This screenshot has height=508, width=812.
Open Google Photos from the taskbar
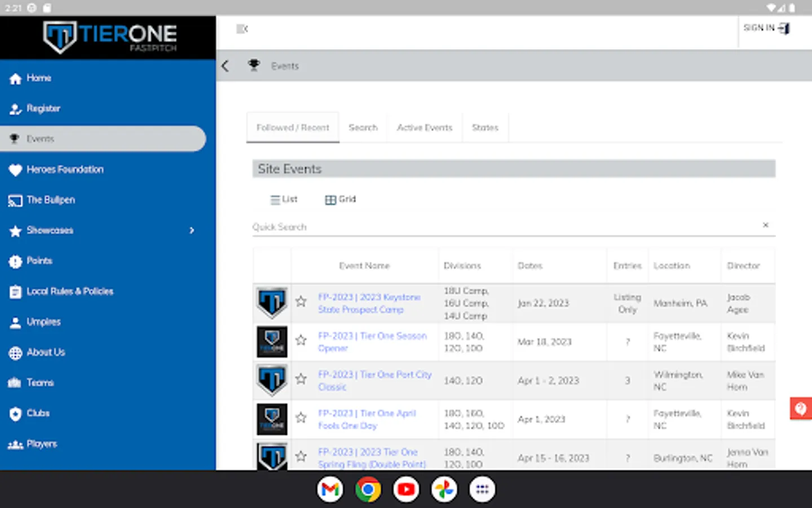pyautogui.click(x=444, y=489)
